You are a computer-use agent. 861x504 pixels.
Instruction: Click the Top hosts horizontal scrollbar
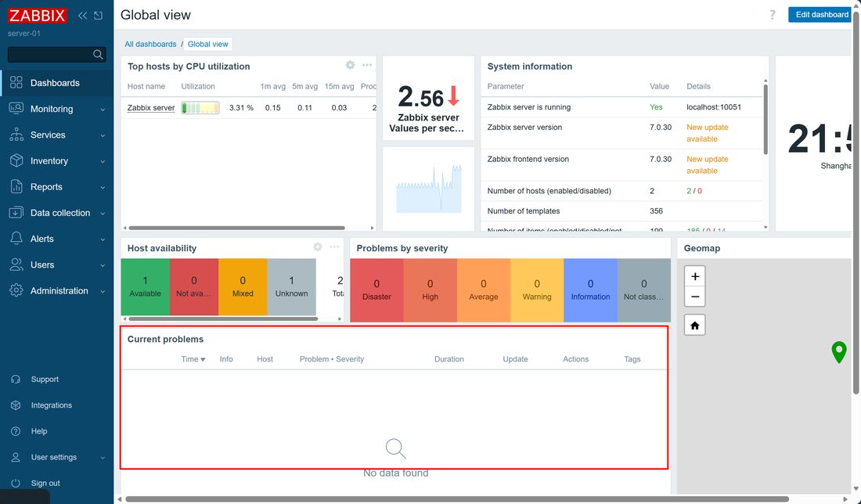(236, 228)
